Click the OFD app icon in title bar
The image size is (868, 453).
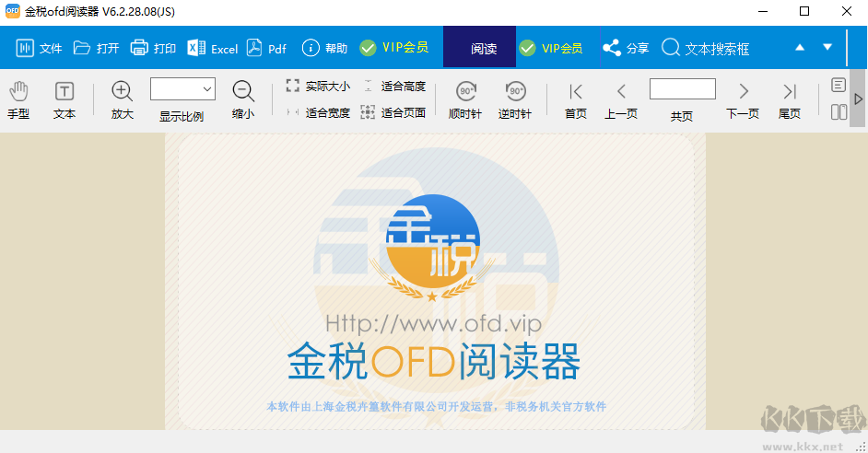point(12,11)
